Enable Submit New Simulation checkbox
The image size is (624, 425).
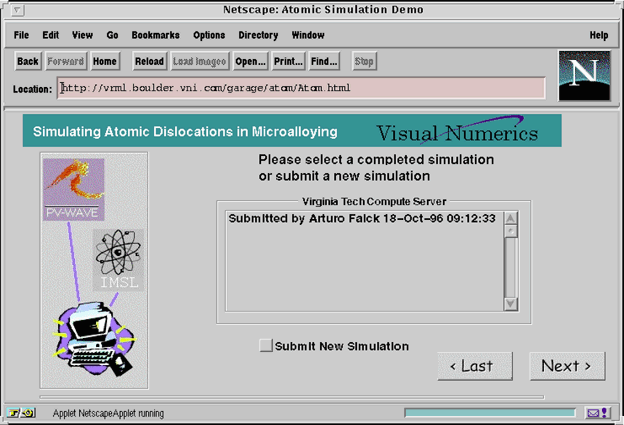coord(266,345)
